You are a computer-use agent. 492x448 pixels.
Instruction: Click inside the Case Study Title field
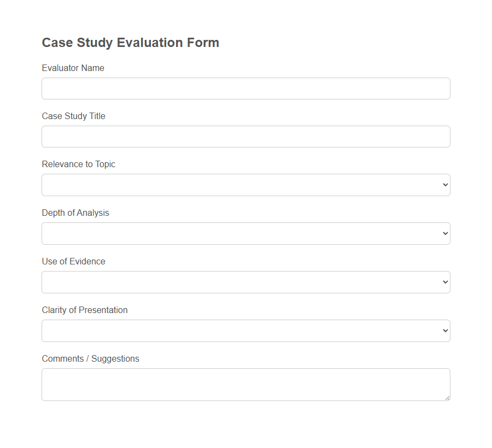[x=246, y=136]
